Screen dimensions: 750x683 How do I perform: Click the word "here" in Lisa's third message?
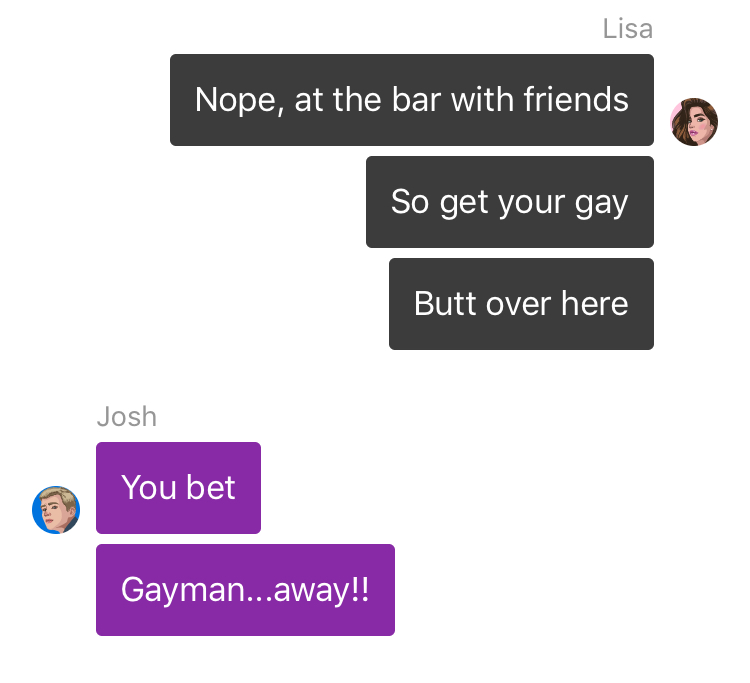(595, 303)
